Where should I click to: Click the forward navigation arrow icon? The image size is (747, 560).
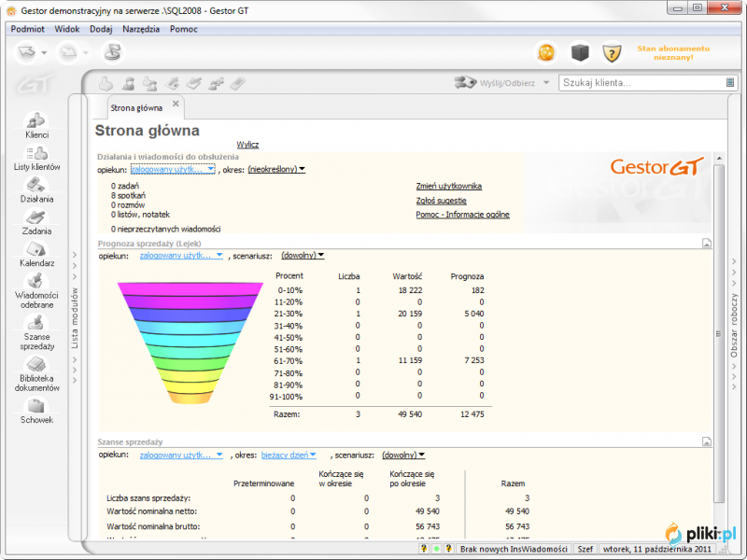tap(68, 52)
